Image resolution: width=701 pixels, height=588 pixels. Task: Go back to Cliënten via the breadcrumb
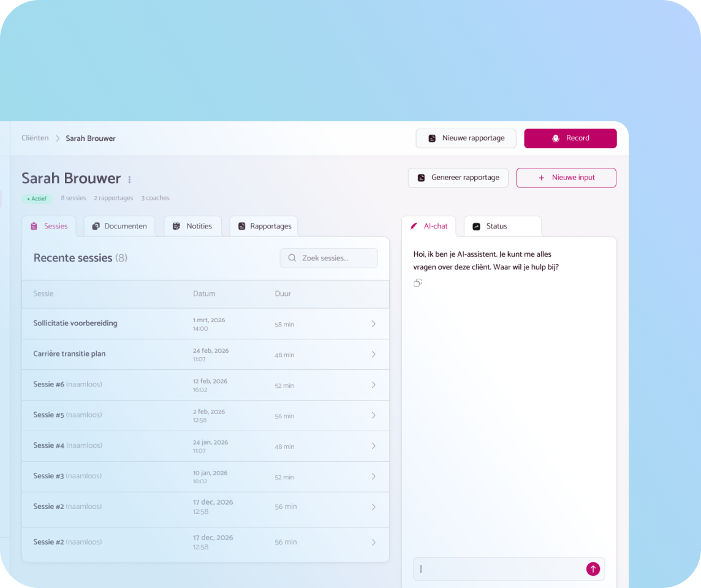[35, 138]
